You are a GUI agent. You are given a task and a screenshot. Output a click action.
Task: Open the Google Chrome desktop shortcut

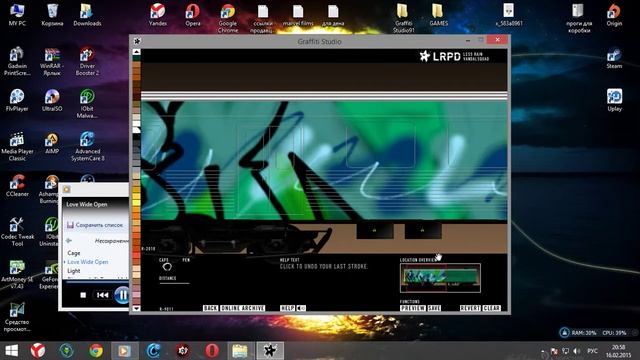(228, 18)
